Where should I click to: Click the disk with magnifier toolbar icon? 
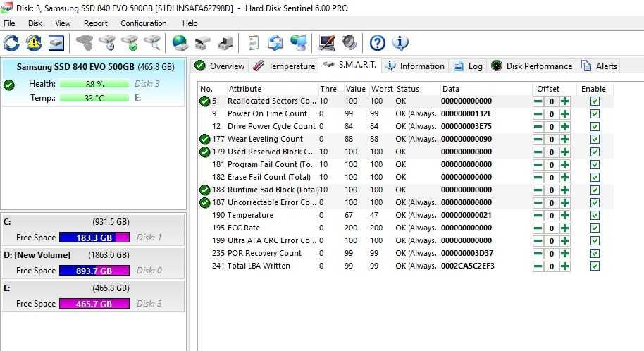pyautogui.click(x=152, y=43)
